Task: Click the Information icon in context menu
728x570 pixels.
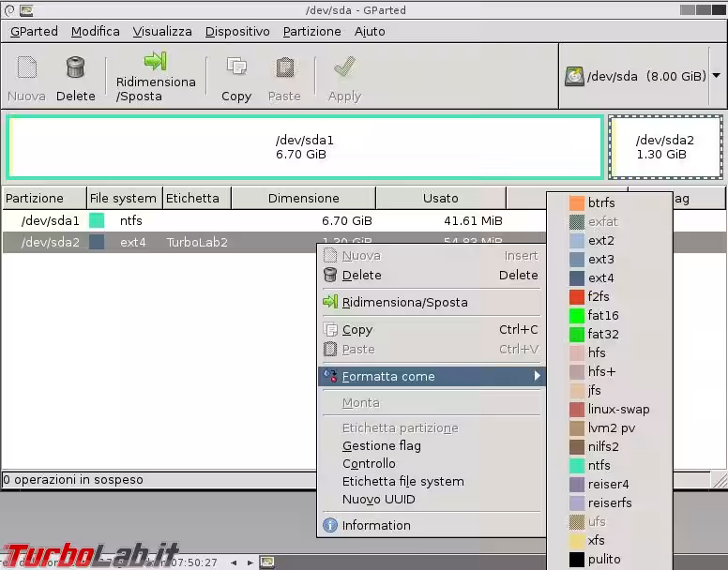Action: click(x=330, y=526)
